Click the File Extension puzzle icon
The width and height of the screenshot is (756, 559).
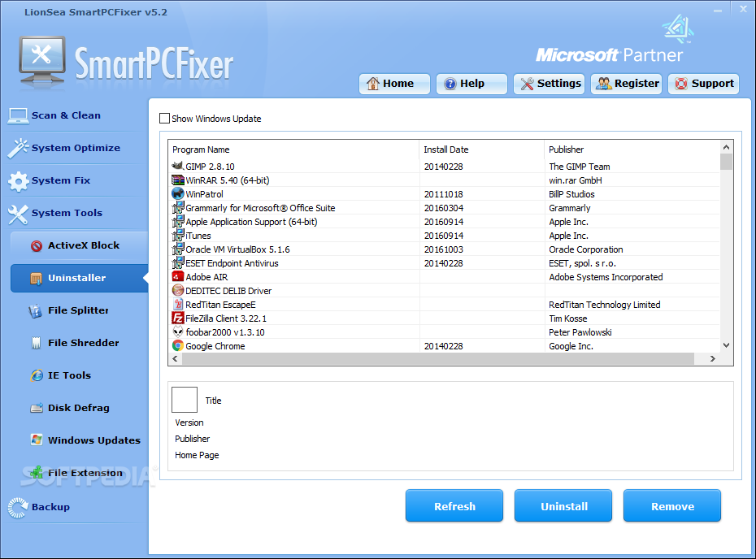click(x=37, y=472)
